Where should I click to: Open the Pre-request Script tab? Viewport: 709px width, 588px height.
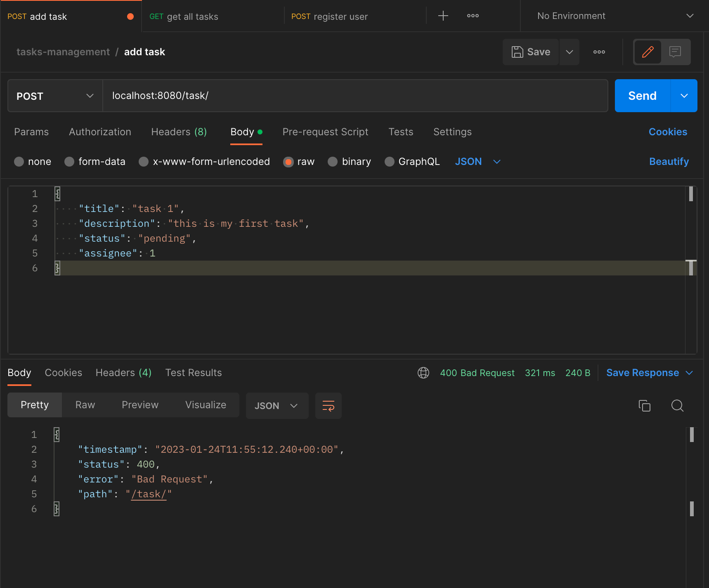325,132
